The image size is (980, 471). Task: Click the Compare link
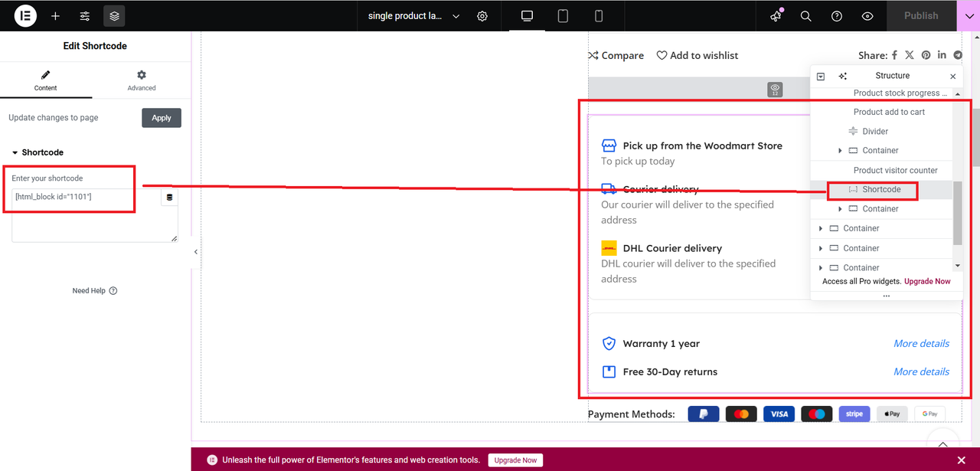pos(616,55)
